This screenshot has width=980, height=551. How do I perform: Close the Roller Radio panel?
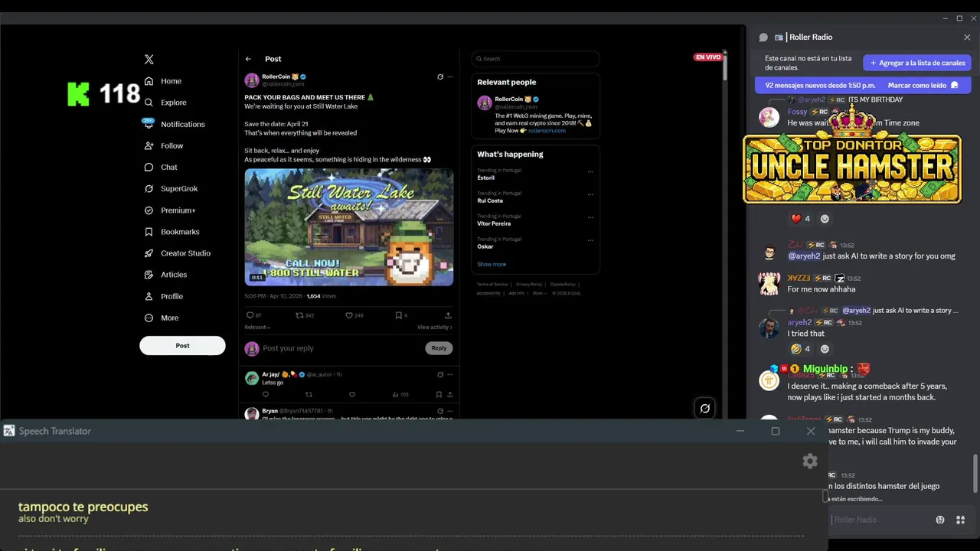[967, 37]
